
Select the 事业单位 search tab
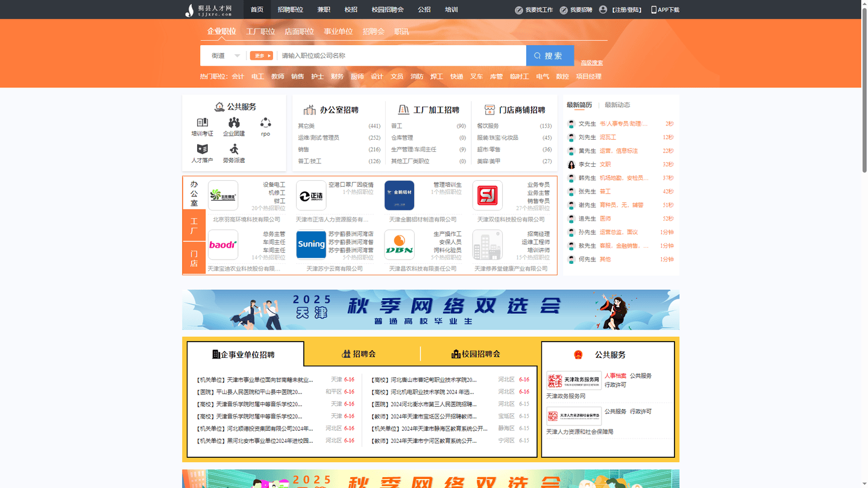pos(338,31)
